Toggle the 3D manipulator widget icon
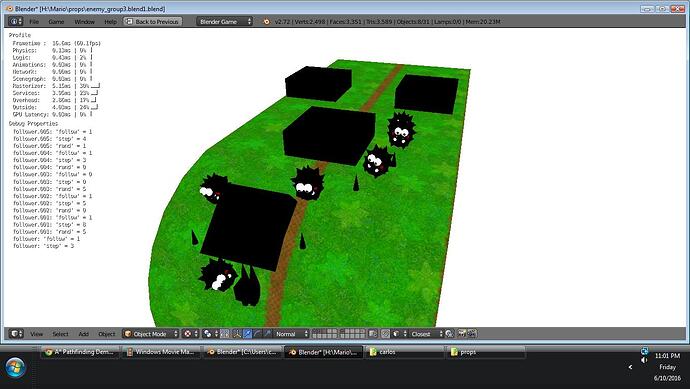This screenshot has height=389, width=690. pos(237,334)
